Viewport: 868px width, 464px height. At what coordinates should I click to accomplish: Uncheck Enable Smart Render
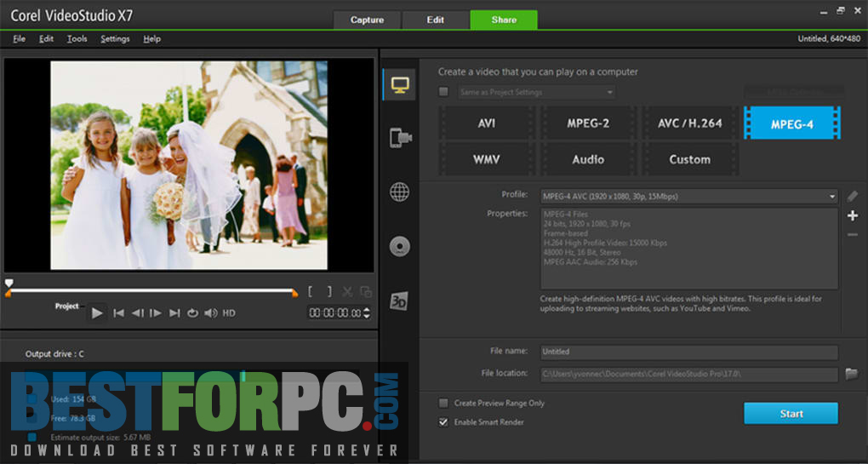click(443, 422)
